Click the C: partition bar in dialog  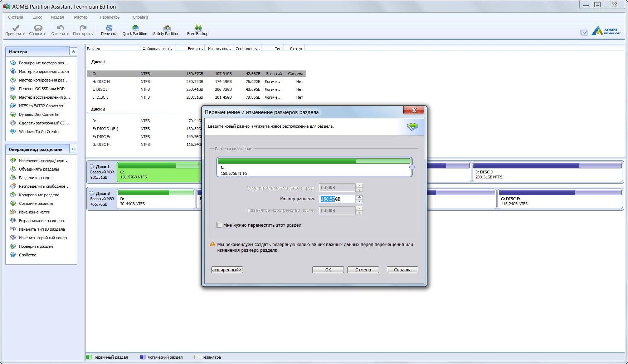click(x=314, y=167)
